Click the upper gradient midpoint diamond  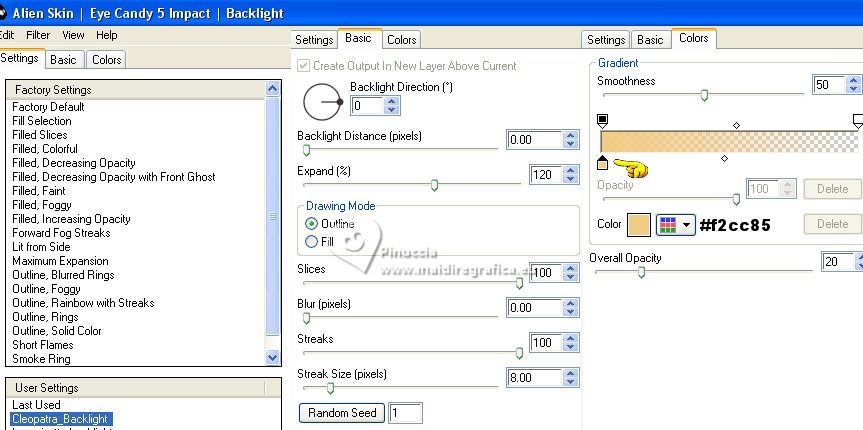(736, 126)
